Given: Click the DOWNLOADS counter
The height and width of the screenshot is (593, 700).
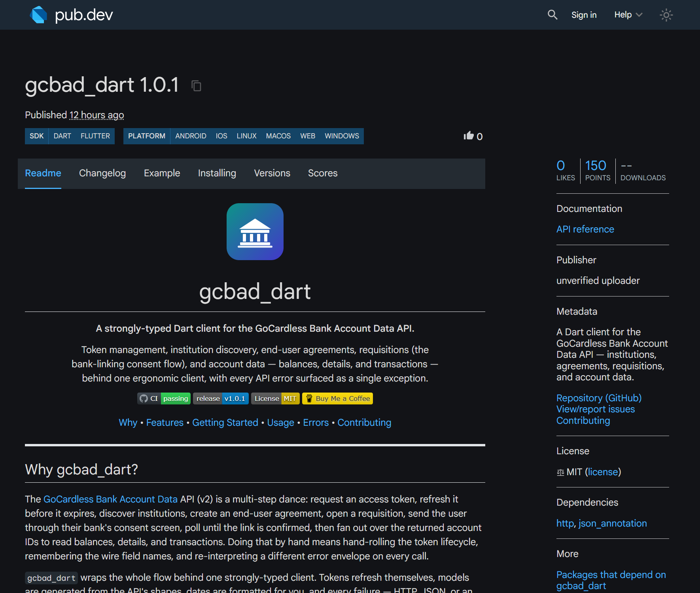Looking at the screenshot, I should tap(643, 170).
